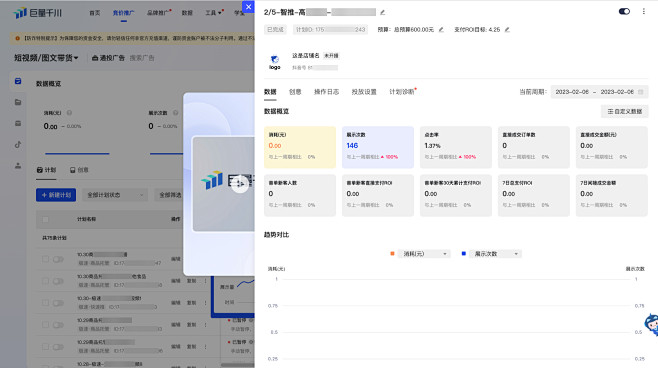Select the 点击率 1.37% metric card

[456, 147]
